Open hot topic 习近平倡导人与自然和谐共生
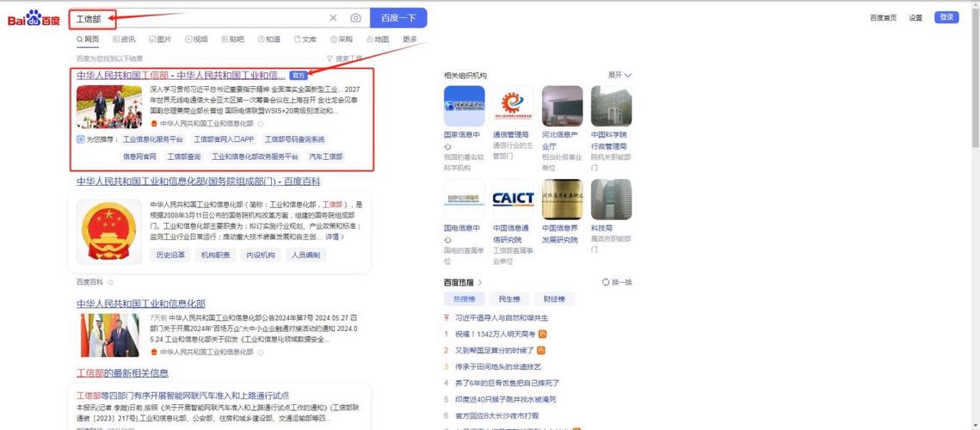Viewport: 980px width, 430px height. [x=502, y=317]
